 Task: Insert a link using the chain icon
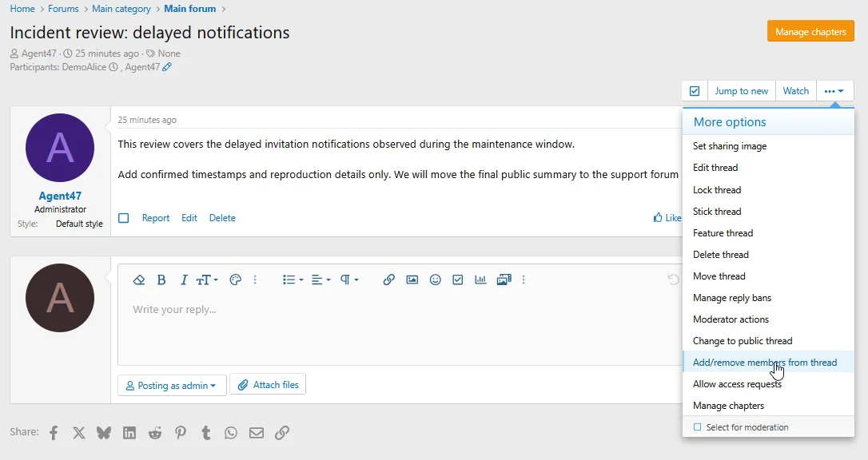(388, 280)
